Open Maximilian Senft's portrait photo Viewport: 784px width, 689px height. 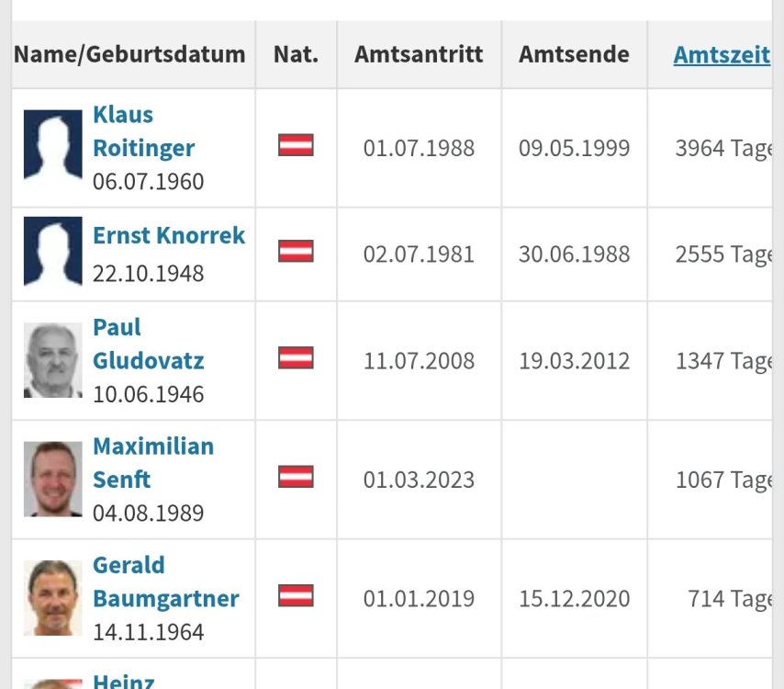[x=53, y=479]
